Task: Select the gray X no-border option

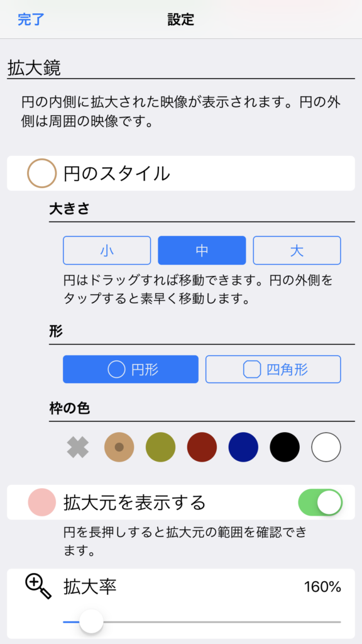Action: point(78,447)
